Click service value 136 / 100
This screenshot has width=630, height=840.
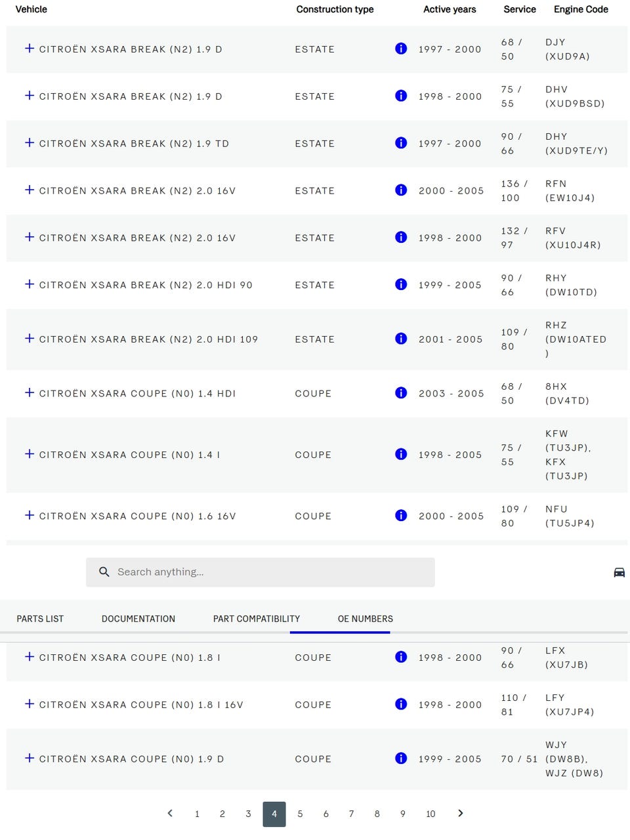[x=514, y=190]
